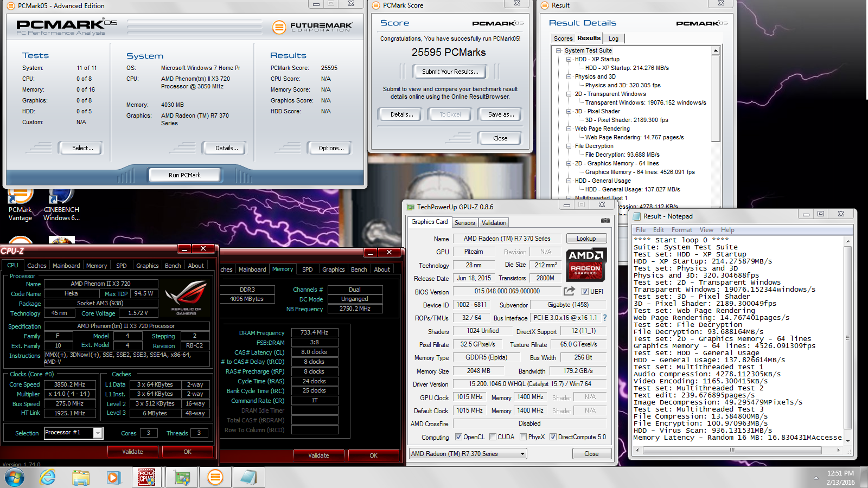Launch Internet Explorer from the taskbar
Image resolution: width=868 pixels, height=488 pixels.
pos(48,478)
